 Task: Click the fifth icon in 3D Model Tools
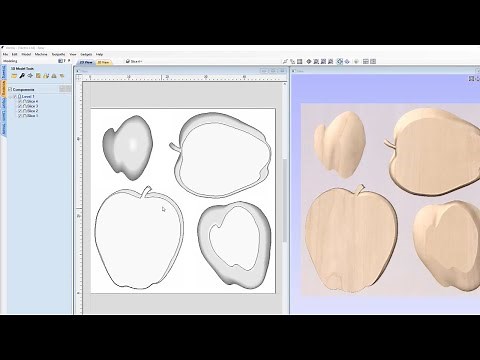(46, 76)
